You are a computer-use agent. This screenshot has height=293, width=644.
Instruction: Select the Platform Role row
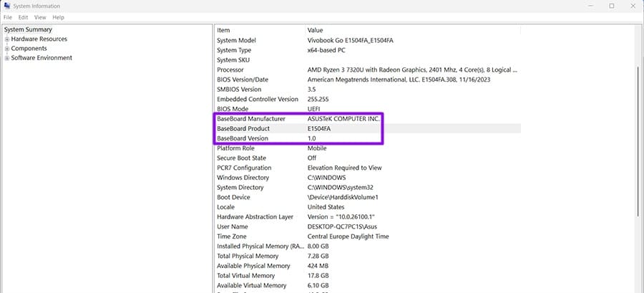tap(368, 148)
